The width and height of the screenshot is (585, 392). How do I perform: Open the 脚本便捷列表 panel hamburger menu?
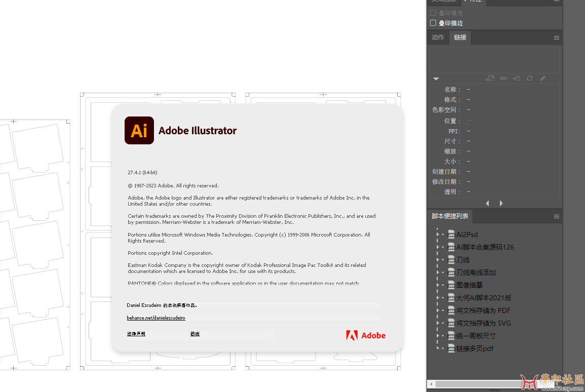[556, 216]
